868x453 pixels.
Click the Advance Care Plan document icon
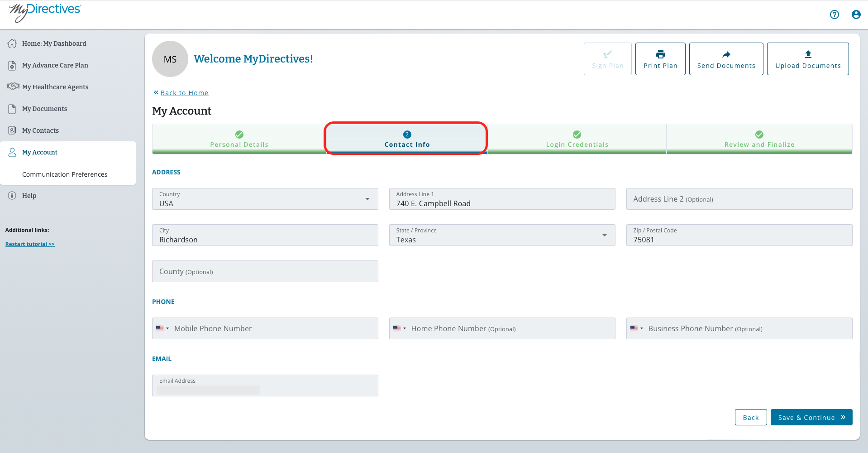coord(12,65)
